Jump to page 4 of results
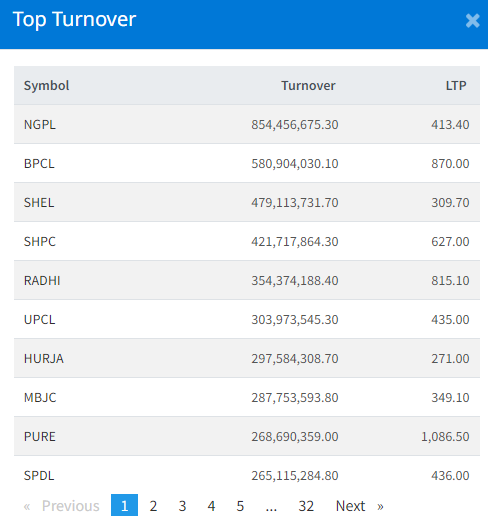This screenshot has height=528, width=488. pos(211,506)
